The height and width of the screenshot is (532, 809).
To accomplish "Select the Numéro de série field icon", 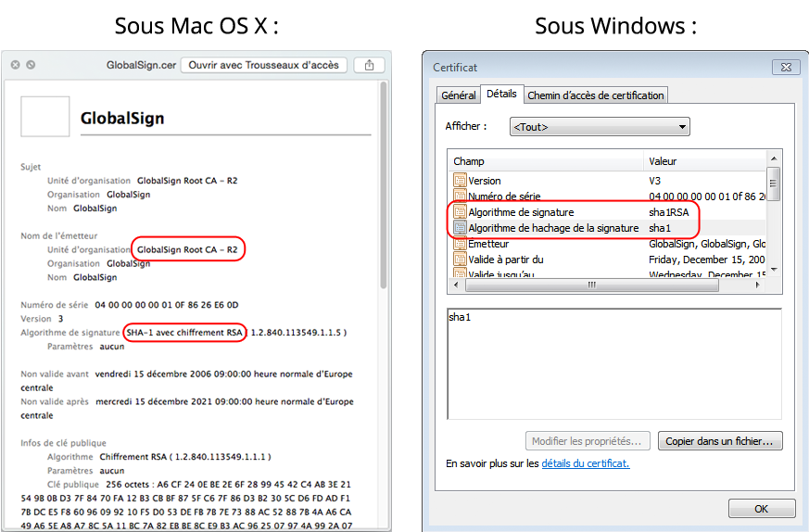I will pos(460,196).
